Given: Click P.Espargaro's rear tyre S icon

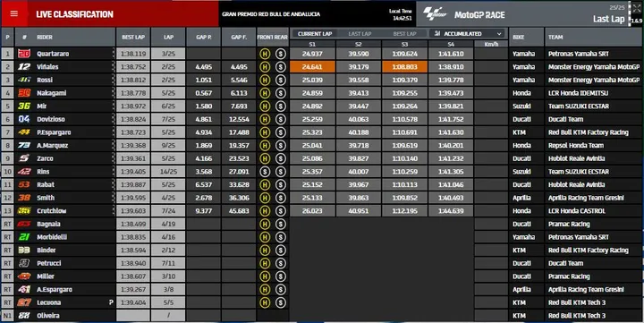Looking at the screenshot, I should tap(281, 132).
